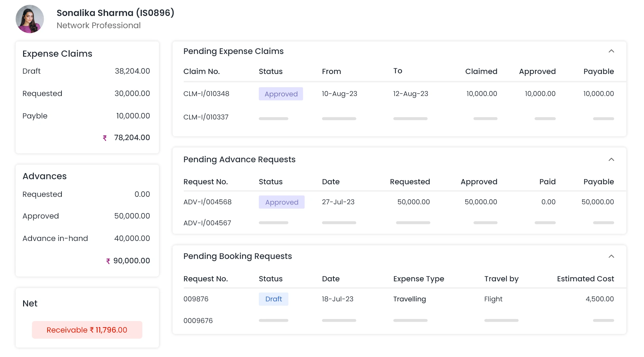Click the Draft amount 38,204.00
This screenshot has height=357, width=644.
(x=132, y=71)
